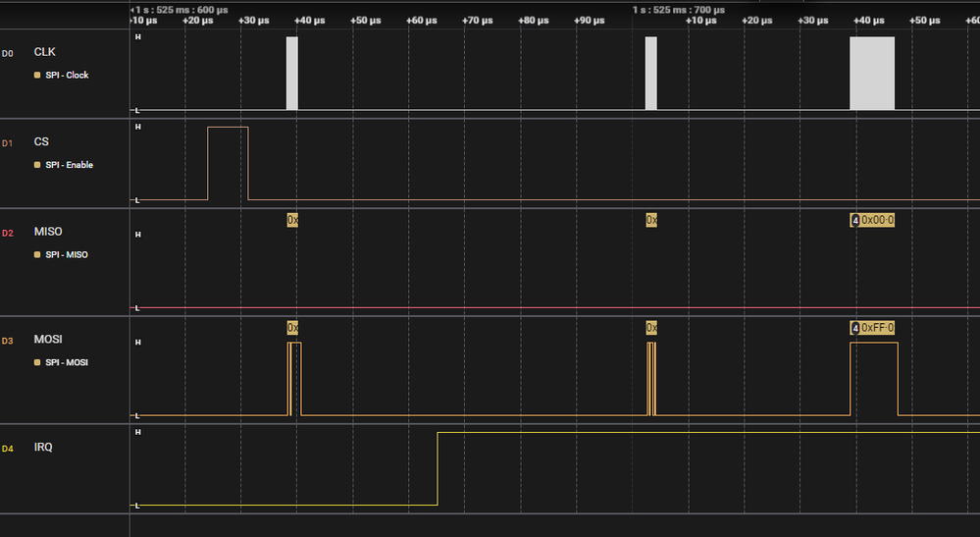Click the MISO 0x bubble just after 700 µs
Image resolution: width=980 pixels, height=537 pixels.
coord(651,220)
